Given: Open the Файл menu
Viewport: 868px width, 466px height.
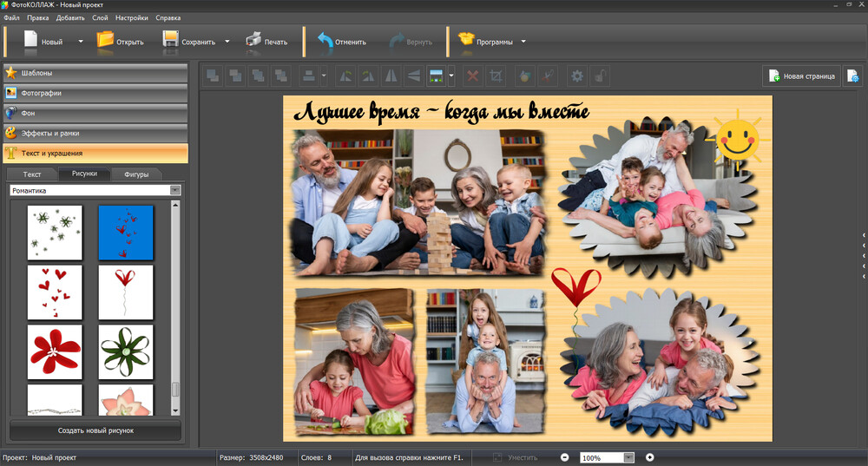Looking at the screenshot, I should click(11, 17).
